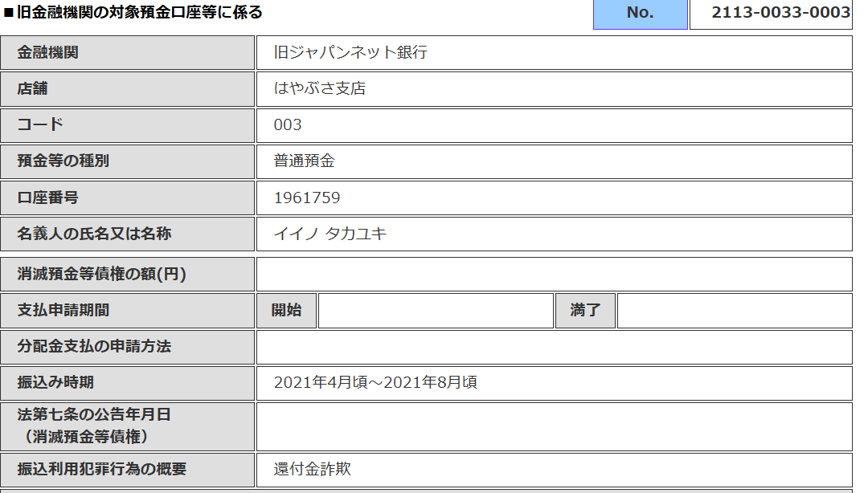Screen dimensions: 868x493
Task: Click the 支払申請期間 label cell
Action: point(127,311)
